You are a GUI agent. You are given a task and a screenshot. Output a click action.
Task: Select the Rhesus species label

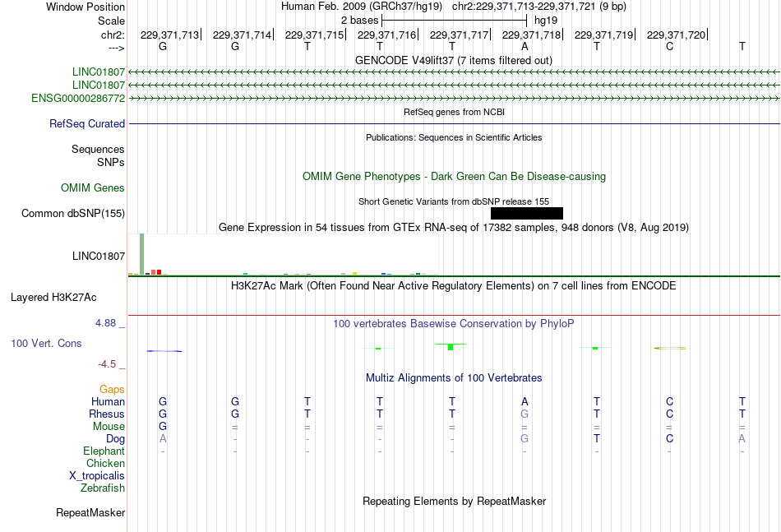(x=107, y=414)
